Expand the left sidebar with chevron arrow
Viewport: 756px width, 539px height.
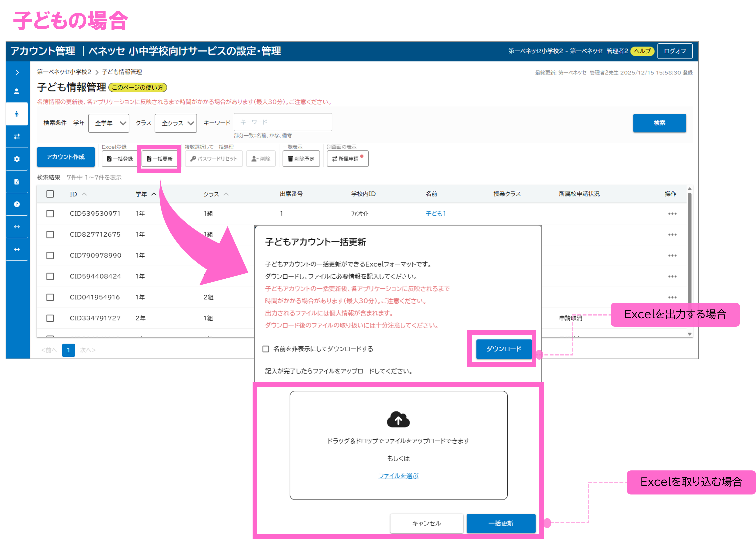click(x=17, y=72)
